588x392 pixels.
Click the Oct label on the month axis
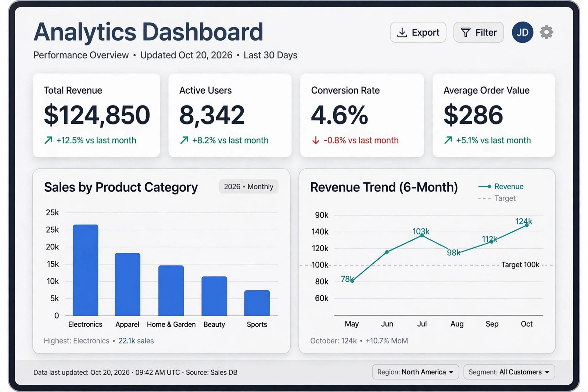pyautogui.click(x=527, y=324)
